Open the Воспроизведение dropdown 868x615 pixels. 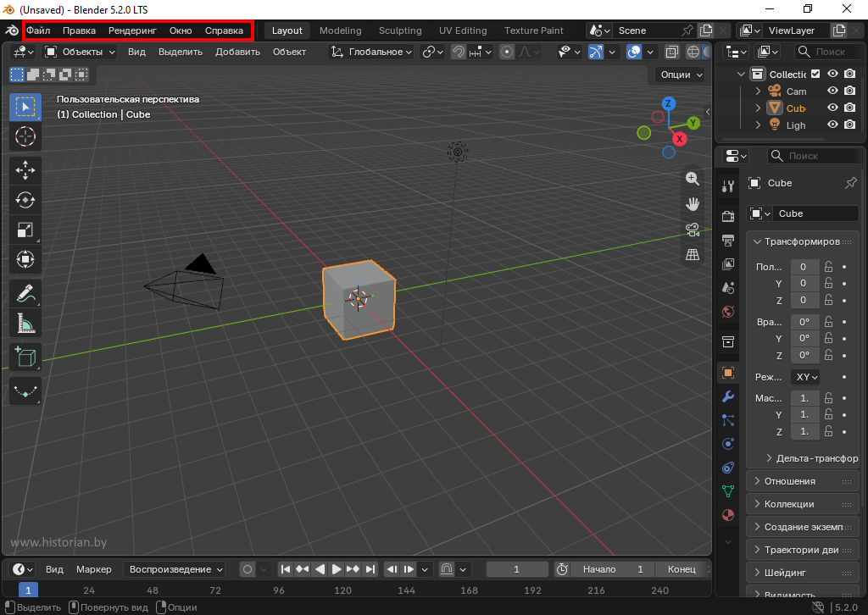pyautogui.click(x=175, y=569)
